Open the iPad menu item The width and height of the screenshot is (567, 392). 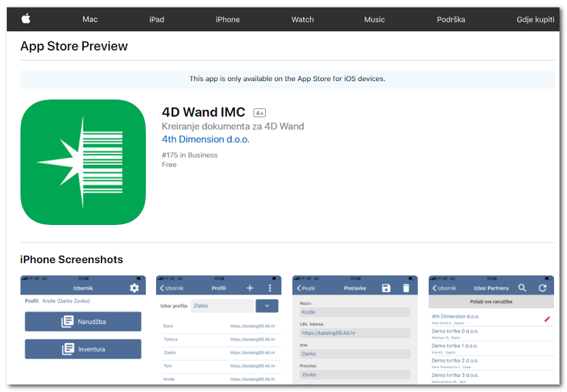coord(157,20)
